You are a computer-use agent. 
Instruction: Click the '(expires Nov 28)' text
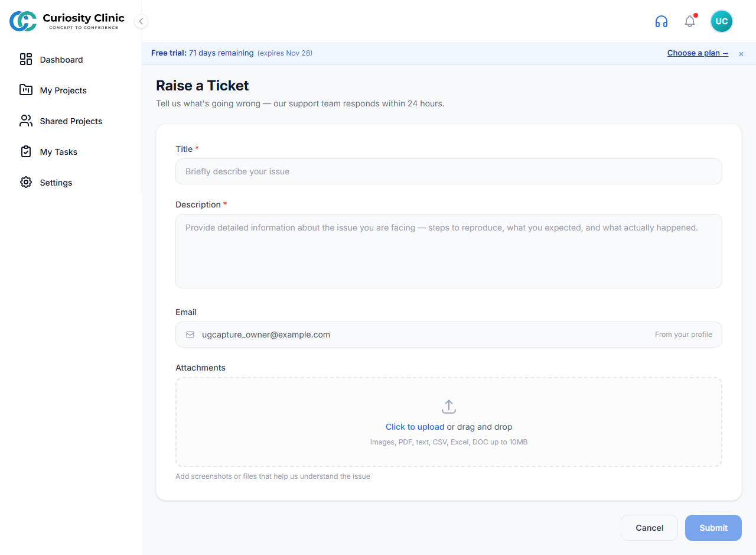[285, 53]
